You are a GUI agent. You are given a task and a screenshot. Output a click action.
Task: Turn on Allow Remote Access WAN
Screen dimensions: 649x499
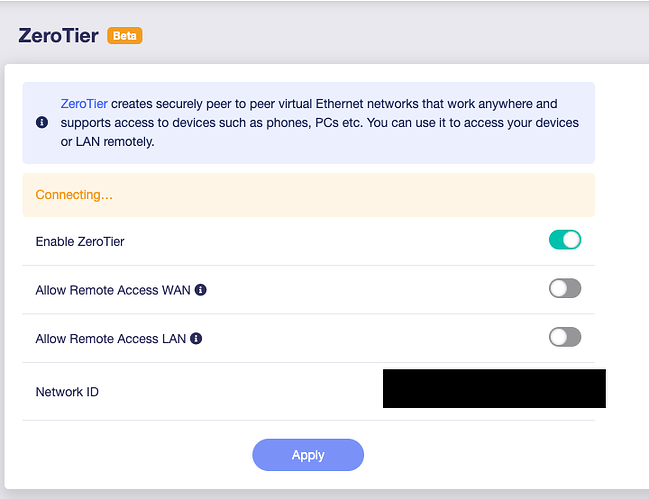[x=565, y=289]
